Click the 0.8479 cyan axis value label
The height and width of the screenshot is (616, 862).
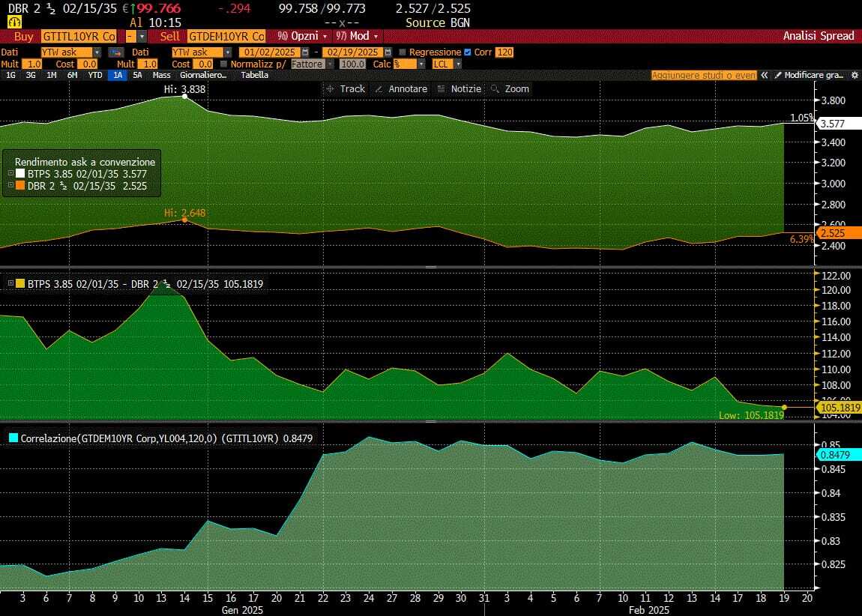coord(839,455)
